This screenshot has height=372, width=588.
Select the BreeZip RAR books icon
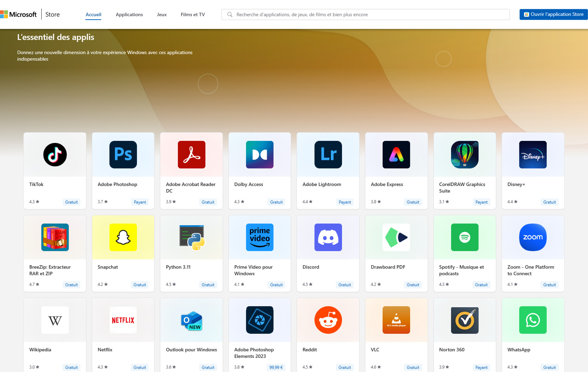(x=55, y=237)
